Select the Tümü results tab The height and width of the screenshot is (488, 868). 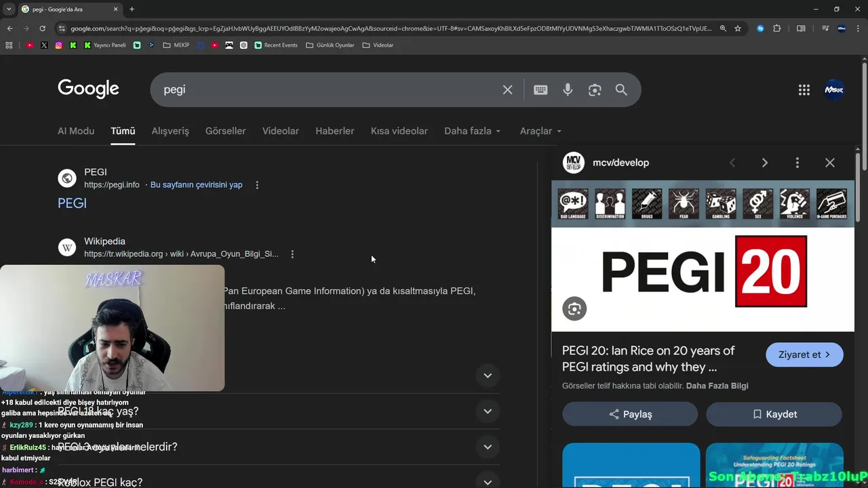point(123,131)
